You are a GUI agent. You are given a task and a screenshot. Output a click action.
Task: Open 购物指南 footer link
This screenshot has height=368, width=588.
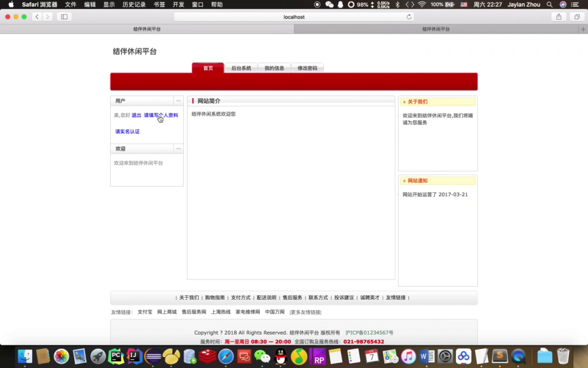[215, 297]
